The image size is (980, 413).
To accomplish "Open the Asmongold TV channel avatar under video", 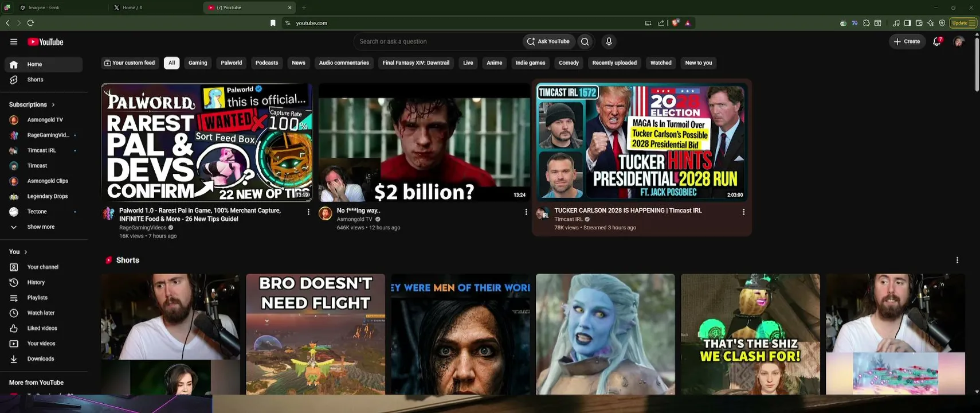I will pyautogui.click(x=326, y=213).
